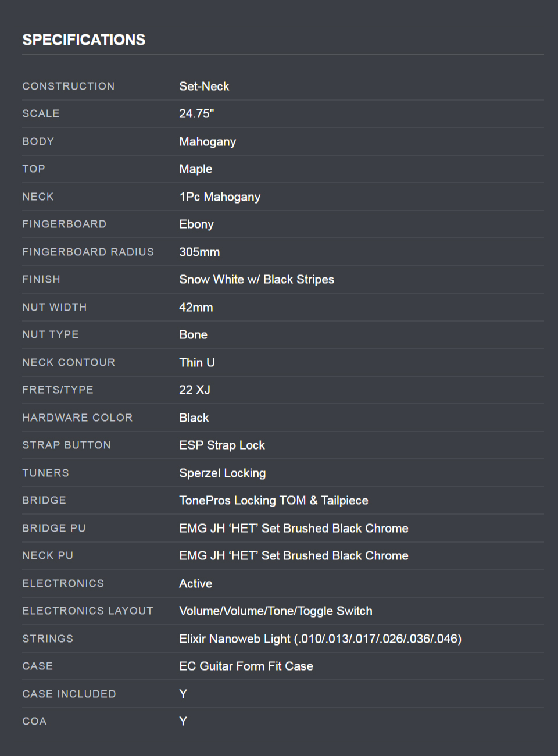Click the 42mm nut width value
The image size is (558, 756).
click(196, 307)
